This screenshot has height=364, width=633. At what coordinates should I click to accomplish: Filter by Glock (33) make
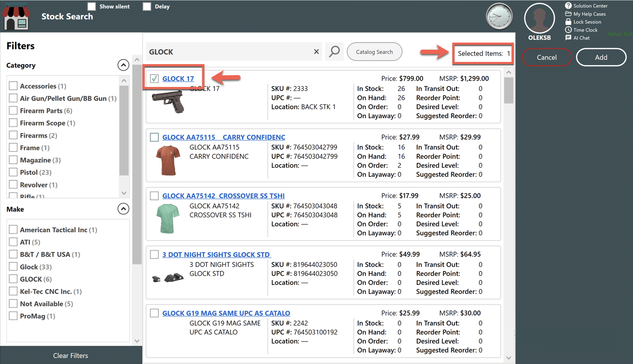[13, 267]
